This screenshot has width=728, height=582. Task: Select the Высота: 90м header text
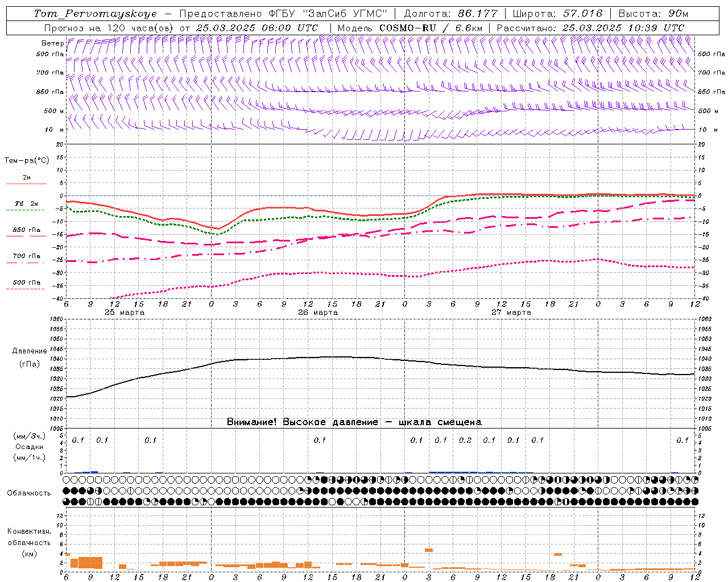(653, 14)
